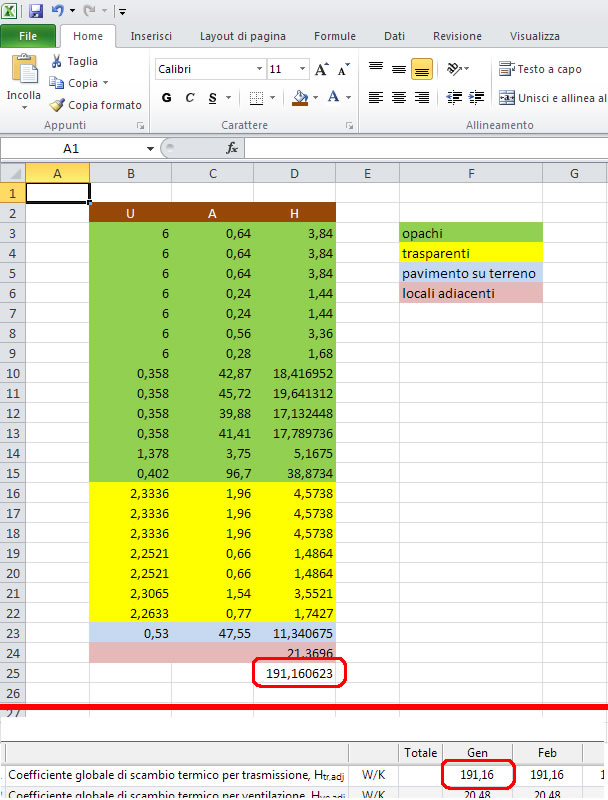Switch to the Home tab
Screen dimensions: 608x800
(88, 36)
